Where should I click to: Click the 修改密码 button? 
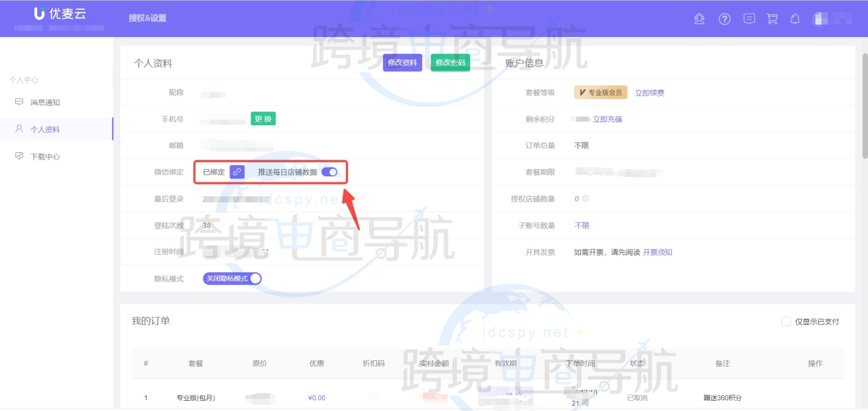point(450,62)
